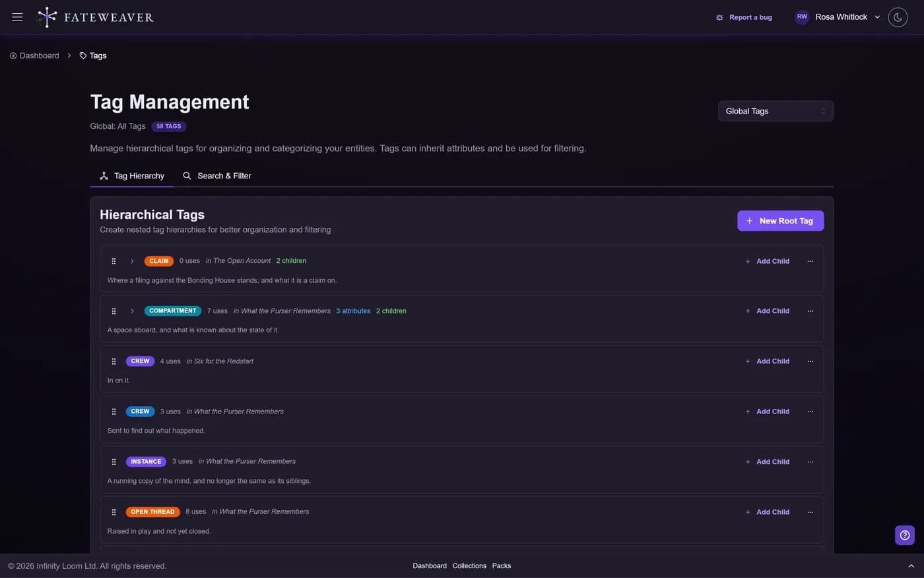Add Child to CREW with 3 uses
Screen dimensions: 924x578
pos(767,412)
